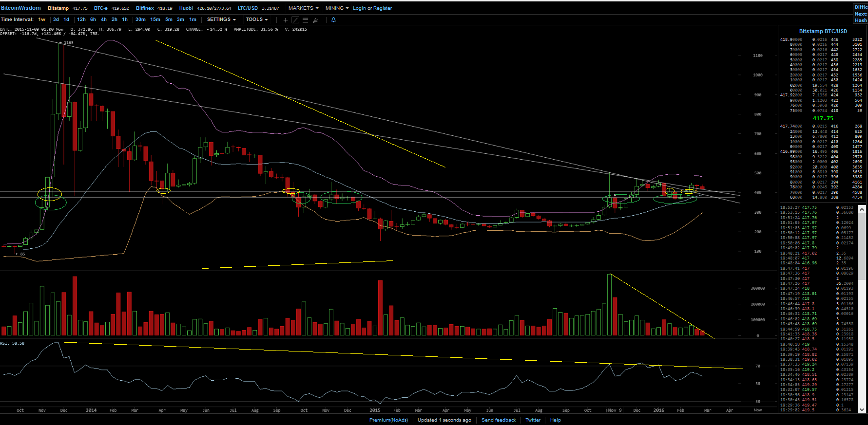Image resolution: width=868 pixels, height=425 pixels.
Task: Pick the fan lines drawing tool
Action: click(315, 20)
